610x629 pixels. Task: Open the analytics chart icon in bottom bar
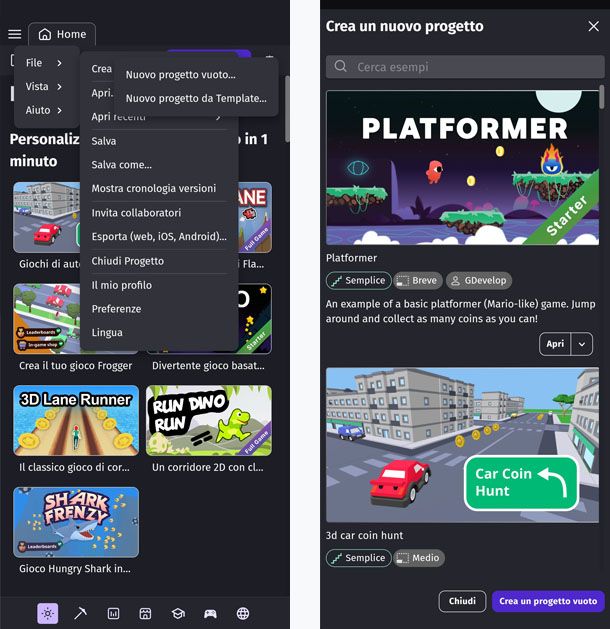[x=113, y=613]
